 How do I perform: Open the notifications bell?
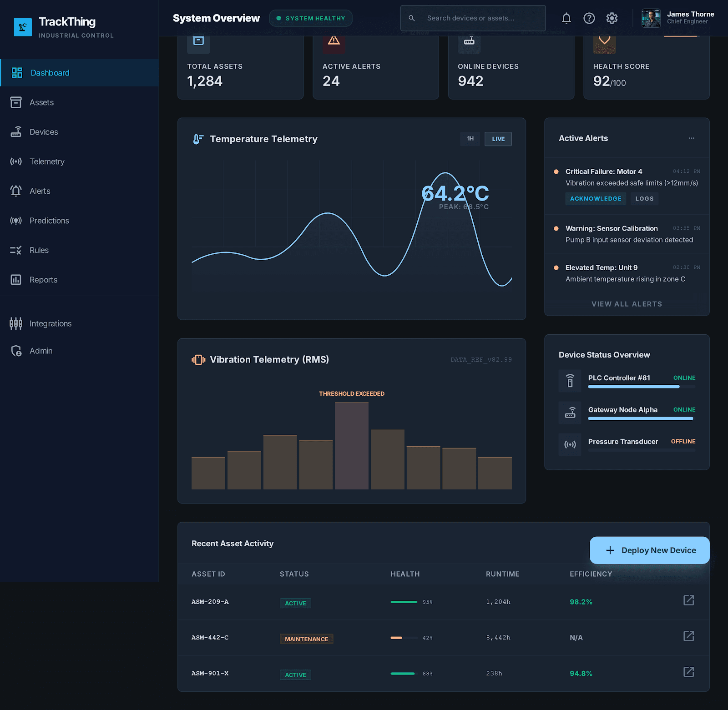coord(566,18)
